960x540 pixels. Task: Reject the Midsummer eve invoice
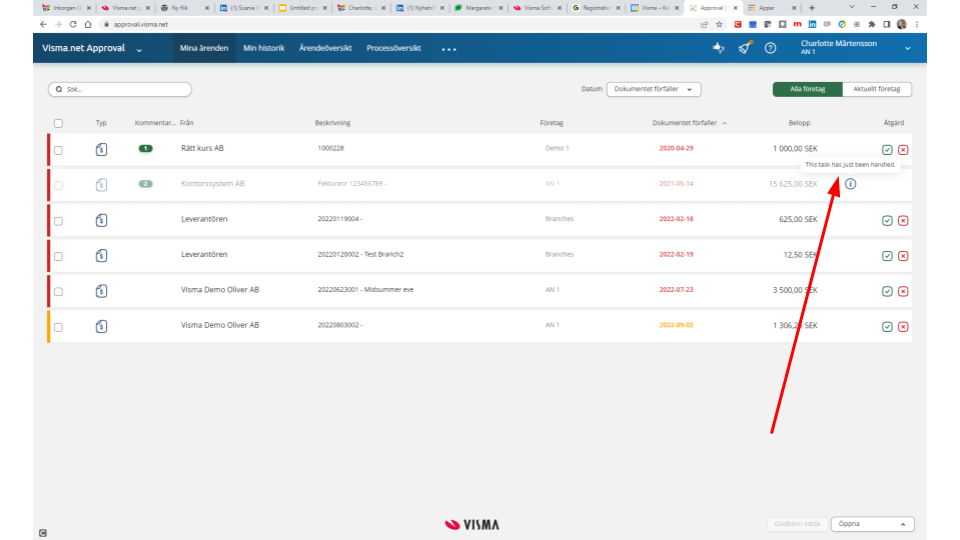(x=903, y=291)
